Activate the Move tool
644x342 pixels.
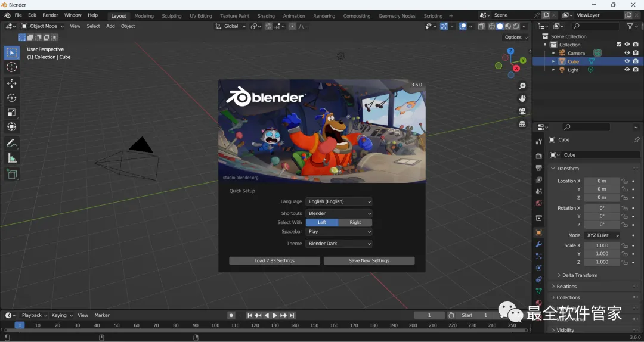point(12,83)
